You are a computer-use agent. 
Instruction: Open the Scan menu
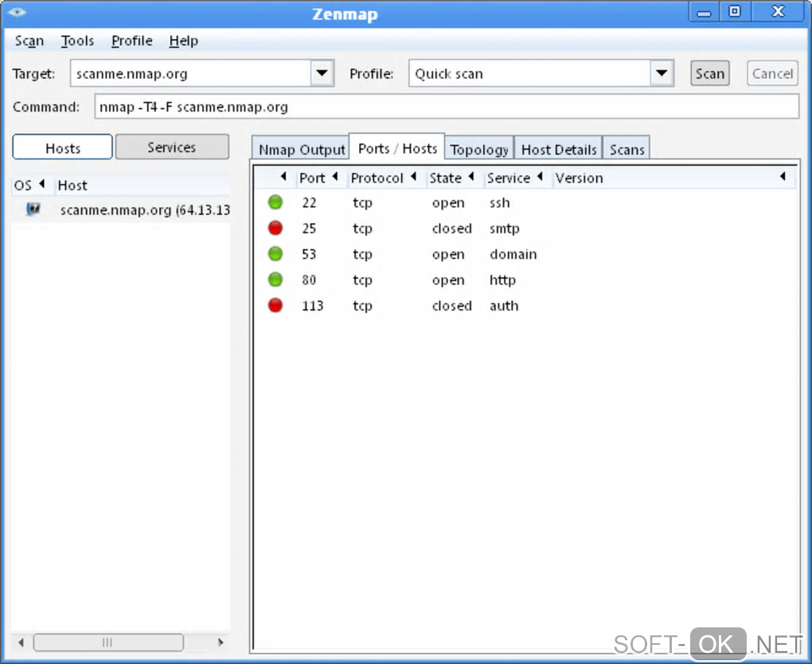pos(29,41)
